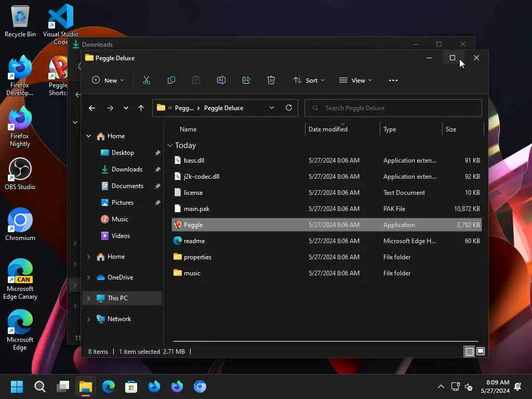Expand the address bar history dropdown

[271, 108]
